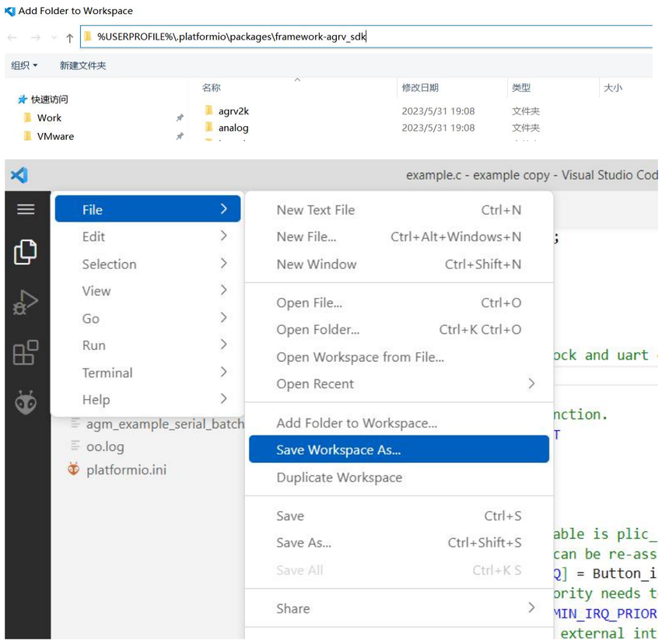Screen dimensions: 669x644
Task: Go up one folder level in dialog
Action: tap(69, 38)
